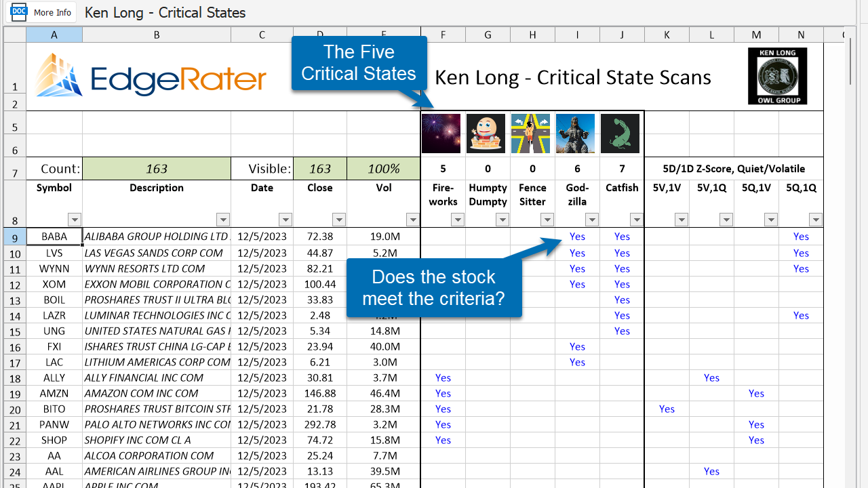This screenshot has width=868, height=488.
Task: Open the Date column filter dropdown
Action: [285, 220]
